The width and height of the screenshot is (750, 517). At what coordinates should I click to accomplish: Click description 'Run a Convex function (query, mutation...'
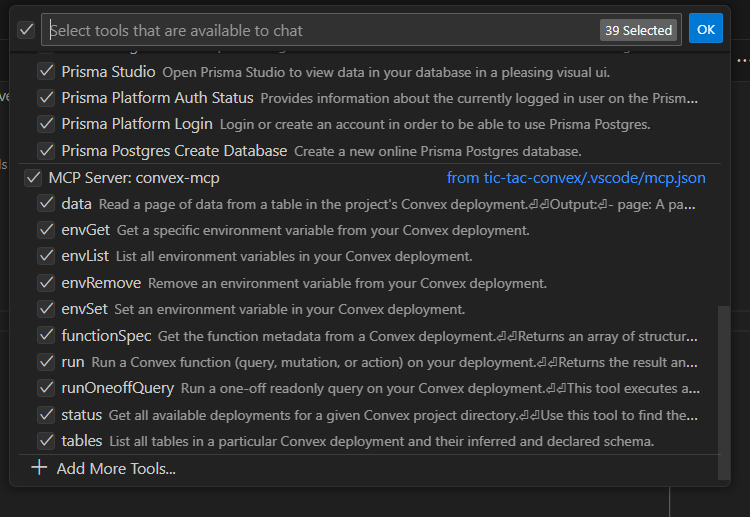coord(394,363)
